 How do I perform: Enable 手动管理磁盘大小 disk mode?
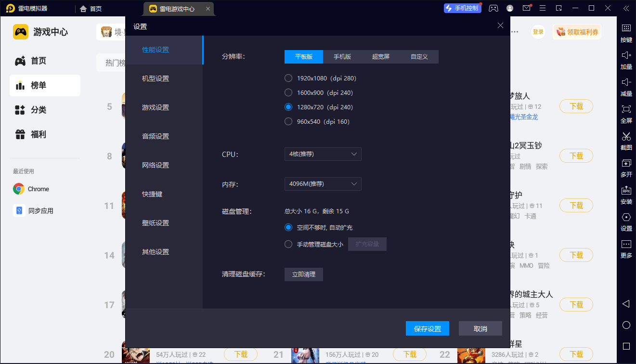pyautogui.click(x=288, y=244)
